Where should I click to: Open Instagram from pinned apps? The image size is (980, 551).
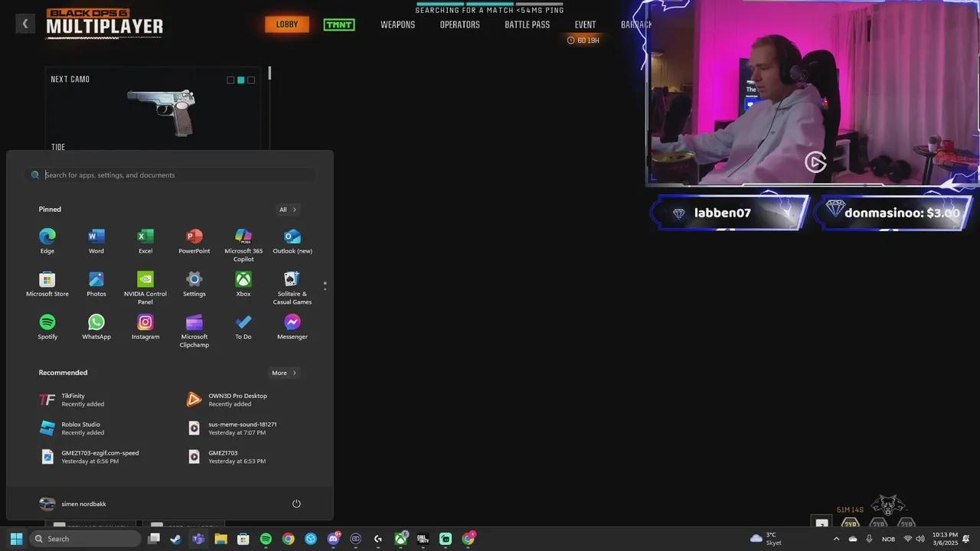tap(145, 326)
